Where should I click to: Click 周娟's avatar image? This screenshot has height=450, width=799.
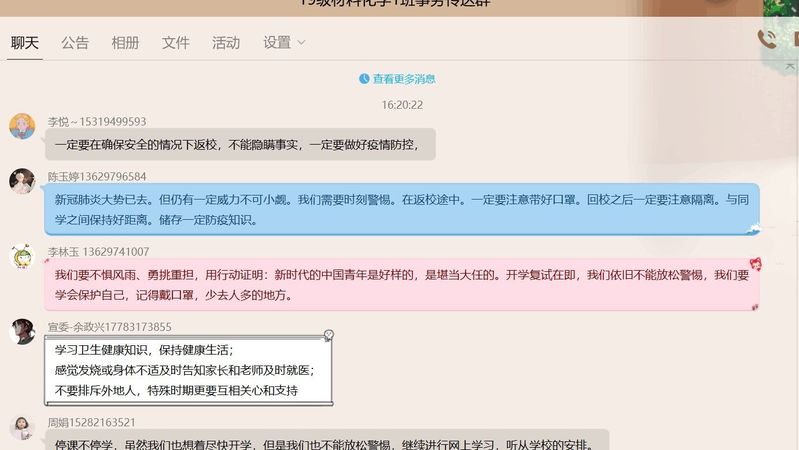pyautogui.click(x=22, y=428)
